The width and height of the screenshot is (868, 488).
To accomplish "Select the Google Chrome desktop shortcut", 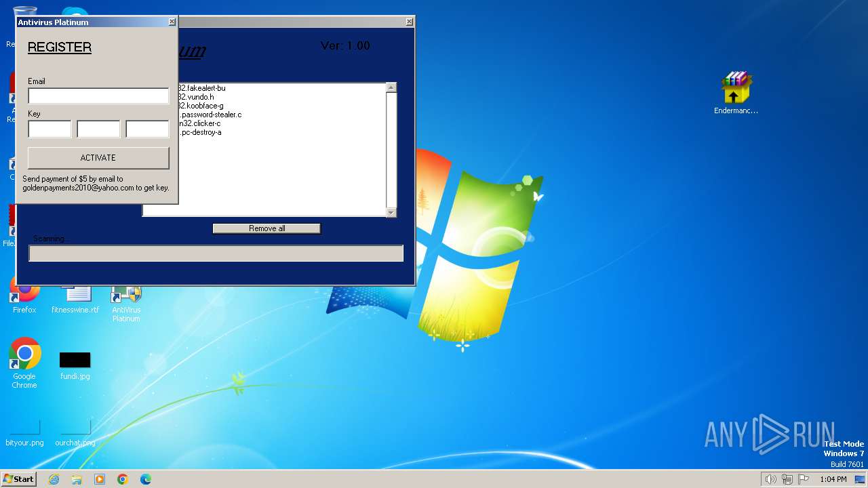I will coord(24,363).
